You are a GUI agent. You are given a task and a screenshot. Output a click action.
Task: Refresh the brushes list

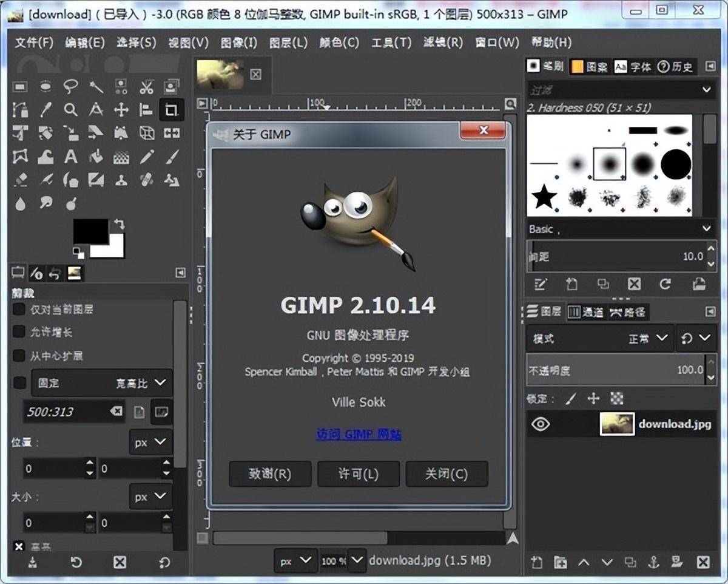click(666, 284)
